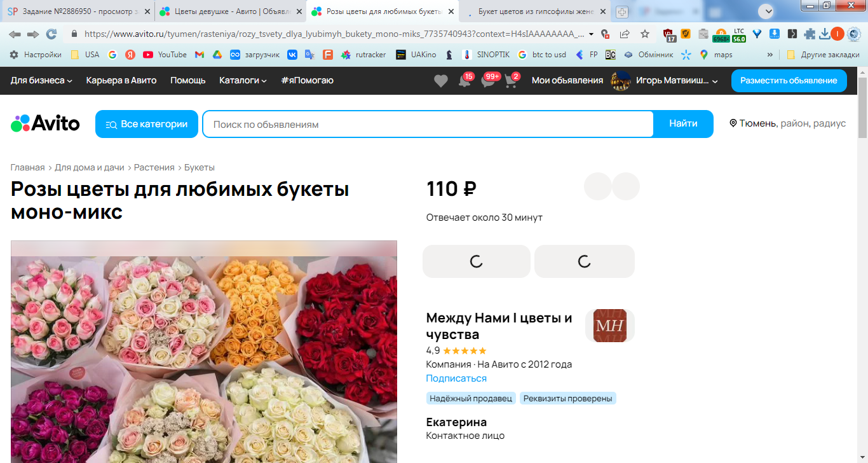The height and width of the screenshot is (463, 868).
Task: Click Надёжный продавец badge
Action: pos(471,399)
